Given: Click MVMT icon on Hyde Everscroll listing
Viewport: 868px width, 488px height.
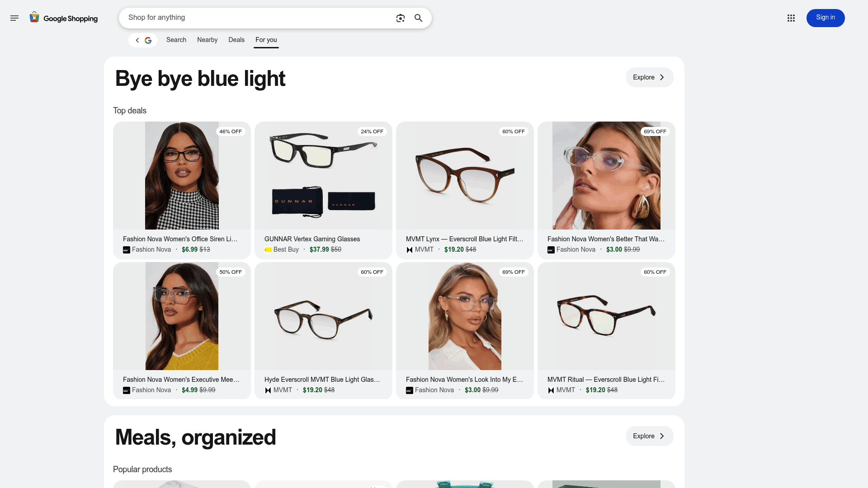Looking at the screenshot, I should click(268, 390).
